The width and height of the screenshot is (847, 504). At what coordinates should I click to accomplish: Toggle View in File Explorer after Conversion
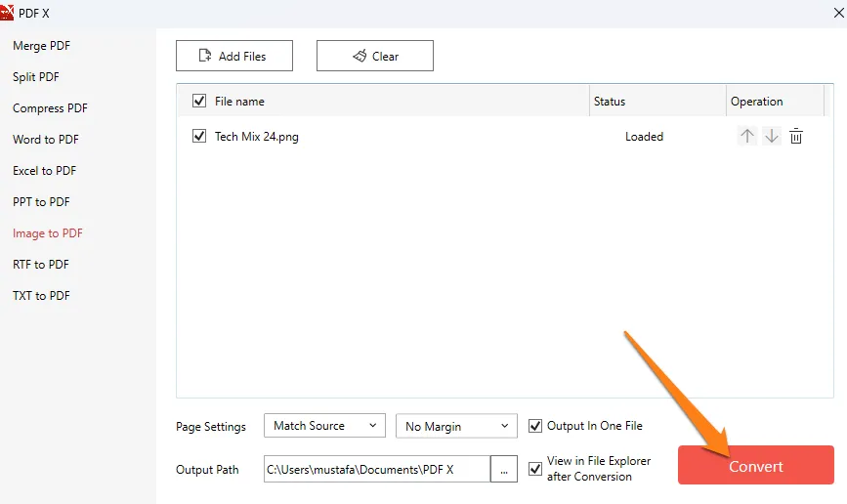point(535,468)
